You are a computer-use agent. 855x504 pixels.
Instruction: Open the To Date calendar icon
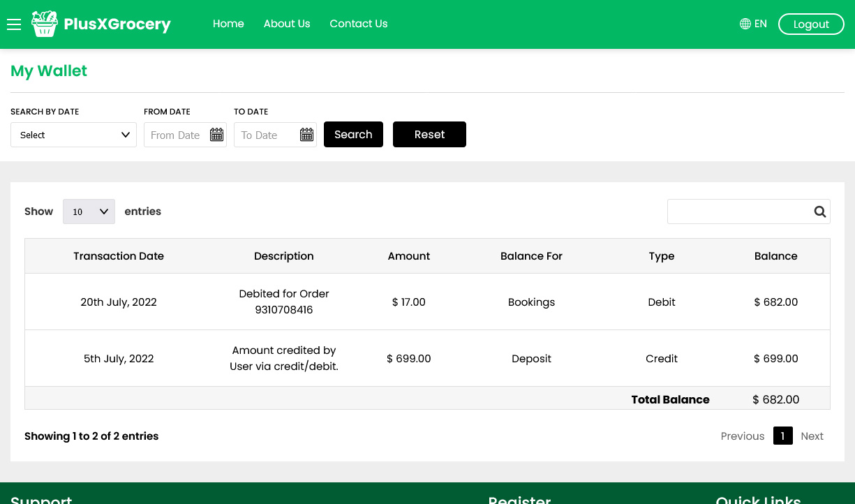click(x=307, y=135)
